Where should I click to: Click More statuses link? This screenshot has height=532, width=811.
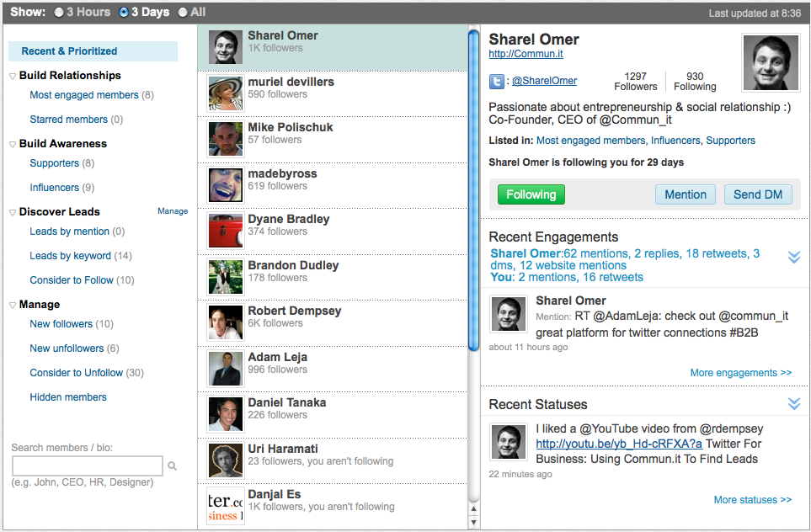(x=753, y=500)
